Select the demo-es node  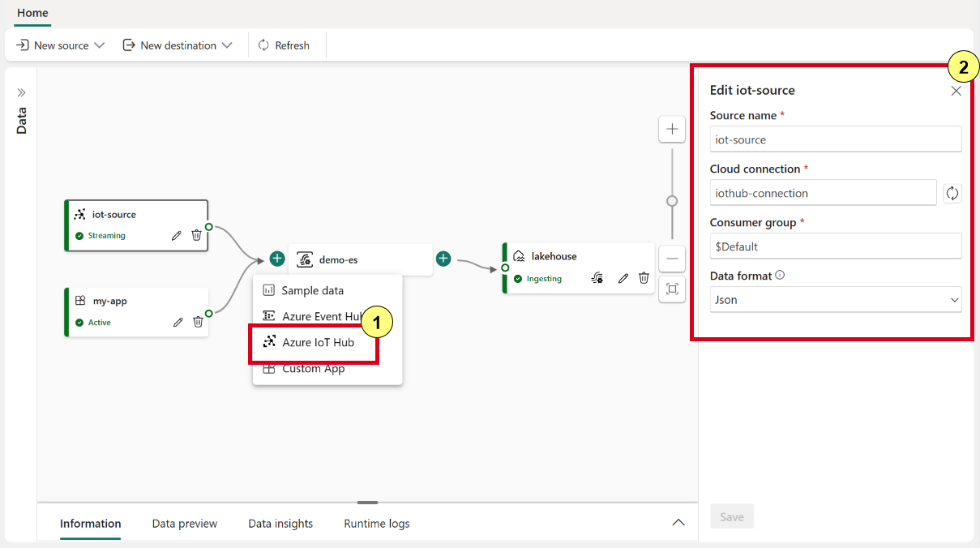(x=360, y=259)
